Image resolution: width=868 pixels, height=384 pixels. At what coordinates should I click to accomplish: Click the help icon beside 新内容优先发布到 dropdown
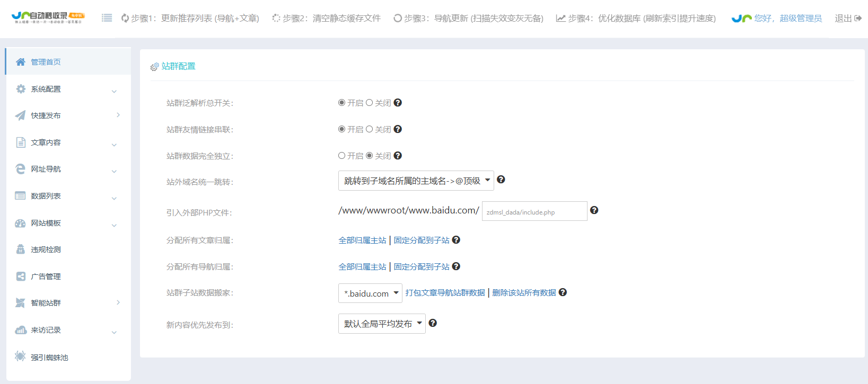coord(433,323)
